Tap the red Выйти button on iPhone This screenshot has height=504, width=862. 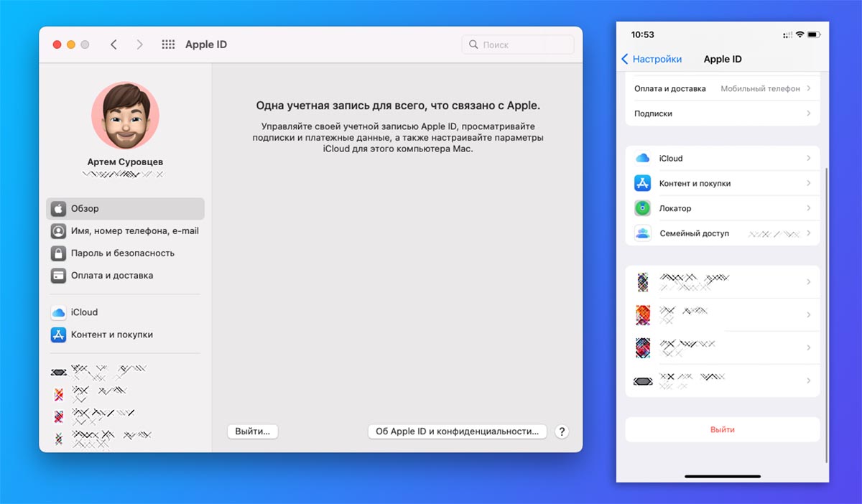[723, 429]
